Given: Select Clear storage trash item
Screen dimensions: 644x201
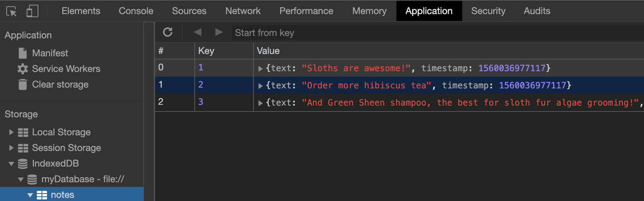Looking at the screenshot, I should pos(60,84).
